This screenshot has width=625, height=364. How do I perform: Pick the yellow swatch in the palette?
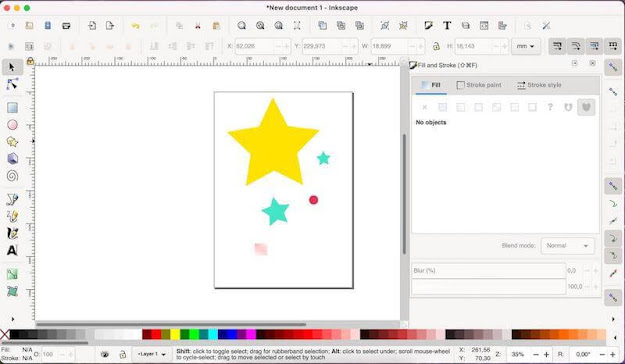point(175,334)
